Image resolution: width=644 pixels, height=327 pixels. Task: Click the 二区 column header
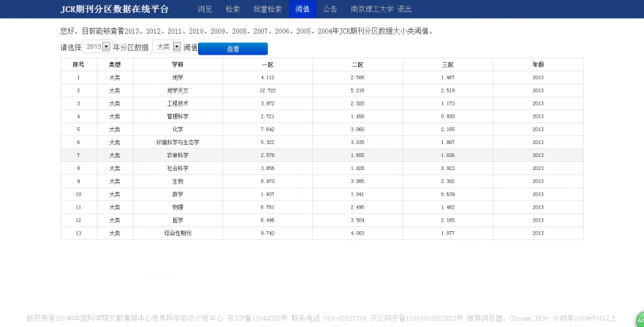coord(357,64)
